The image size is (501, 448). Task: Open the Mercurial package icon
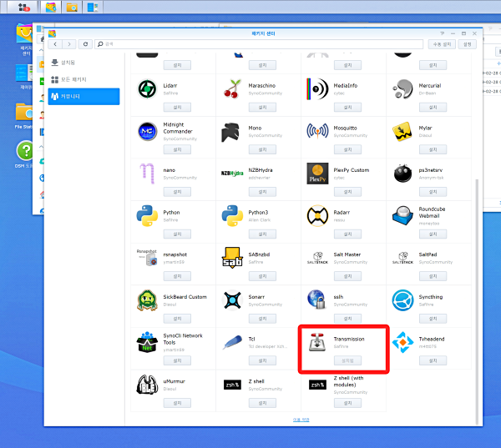[x=402, y=88]
